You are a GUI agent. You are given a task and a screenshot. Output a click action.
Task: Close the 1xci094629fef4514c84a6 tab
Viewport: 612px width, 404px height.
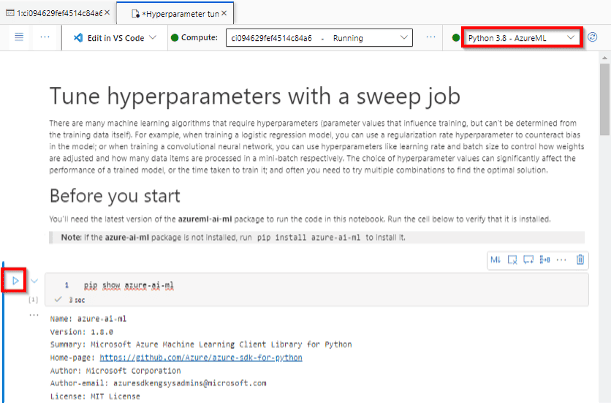click(x=107, y=13)
